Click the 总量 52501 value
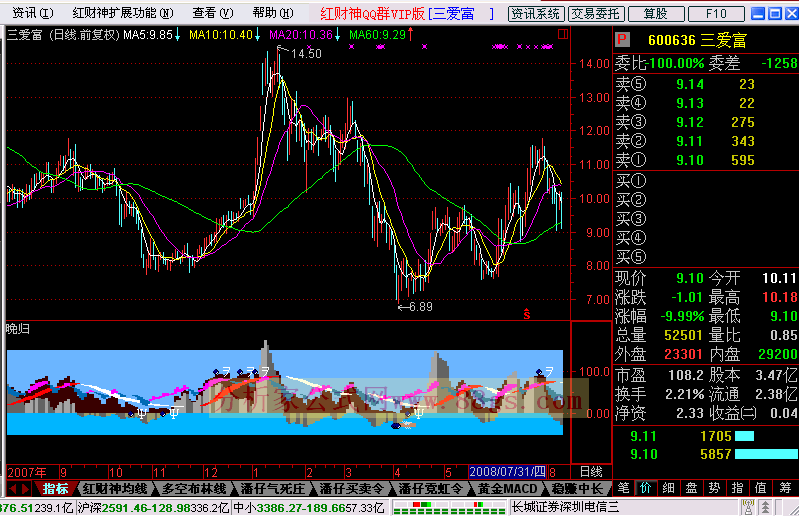 [683, 335]
